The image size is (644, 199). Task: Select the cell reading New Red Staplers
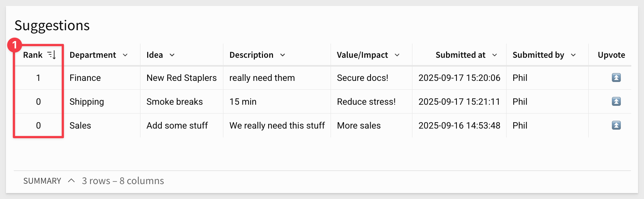click(x=182, y=78)
